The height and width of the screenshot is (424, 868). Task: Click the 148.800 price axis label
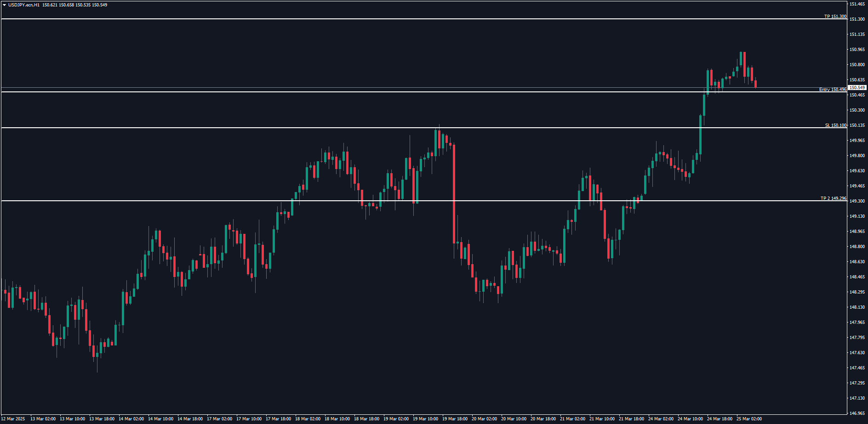(857, 247)
